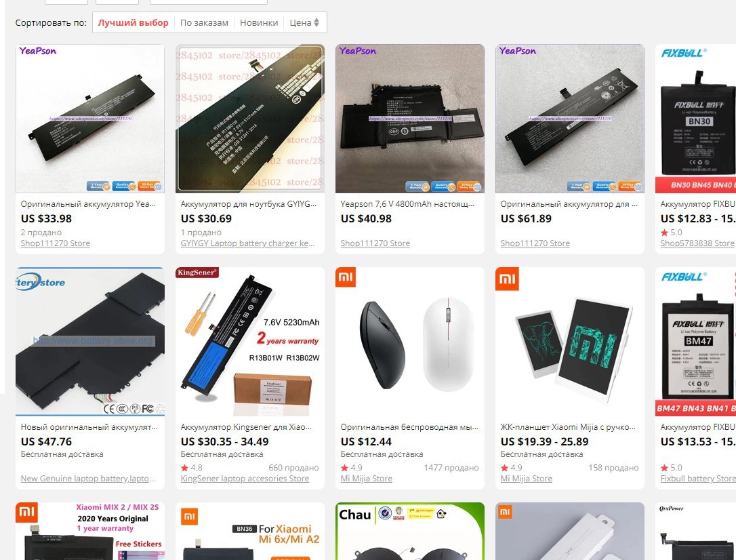Screen dimensions: 736x560
Task: Open Xiaomi Mijia LCD tablet product image
Action: coord(570,342)
